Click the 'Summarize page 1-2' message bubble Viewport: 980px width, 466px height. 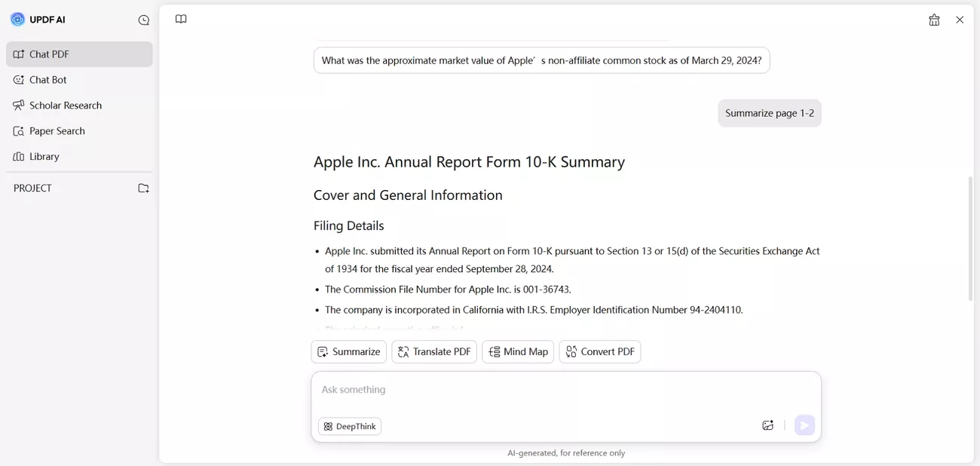(769, 112)
